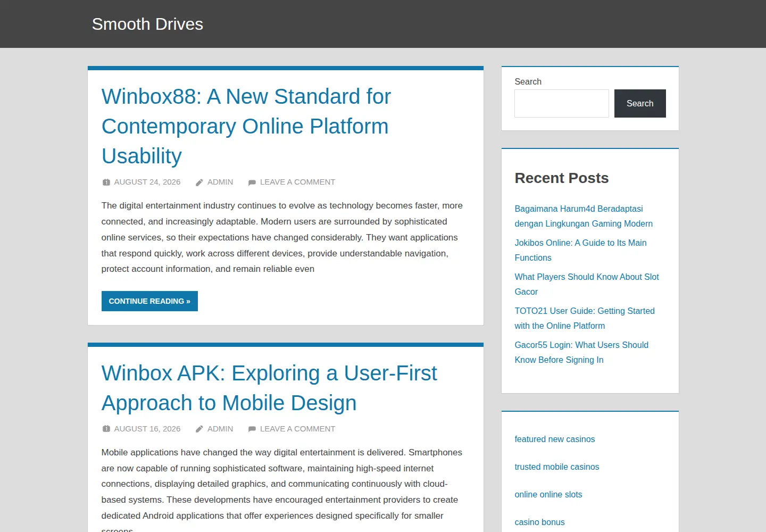766x532 pixels.
Task: Click comment bubble icon on Winbox APK post
Action: [252, 429]
